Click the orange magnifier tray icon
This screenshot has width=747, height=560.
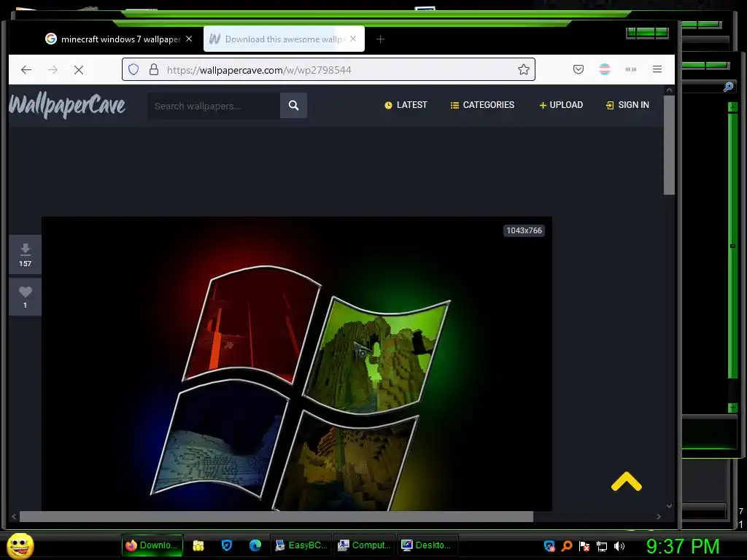click(x=566, y=546)
